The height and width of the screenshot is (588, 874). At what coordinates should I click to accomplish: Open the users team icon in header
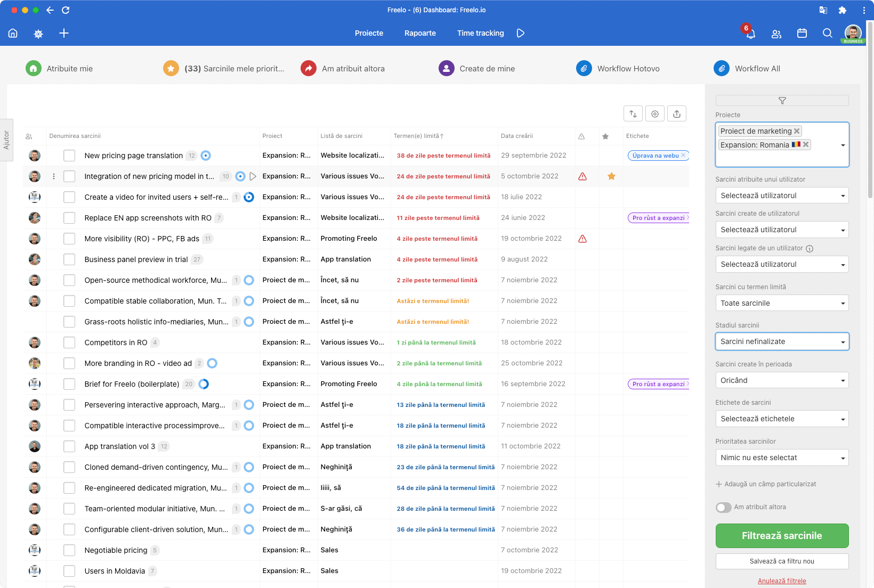(x=776, y=34)
